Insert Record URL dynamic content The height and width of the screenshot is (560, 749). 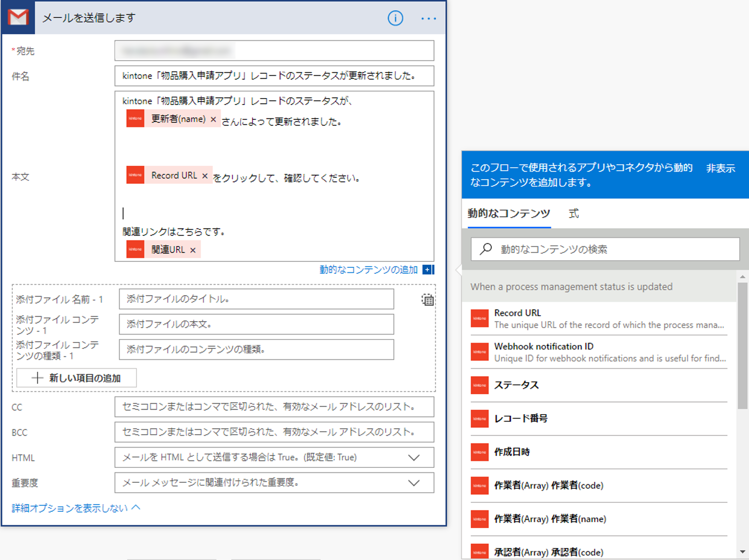pos(599,319)
